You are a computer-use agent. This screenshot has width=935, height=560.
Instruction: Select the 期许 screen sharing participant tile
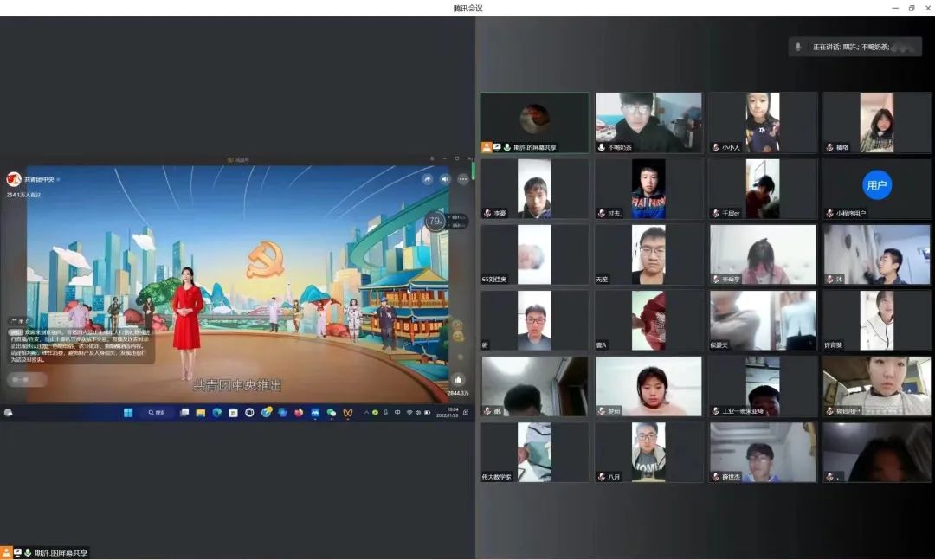[x=535, y=123]
